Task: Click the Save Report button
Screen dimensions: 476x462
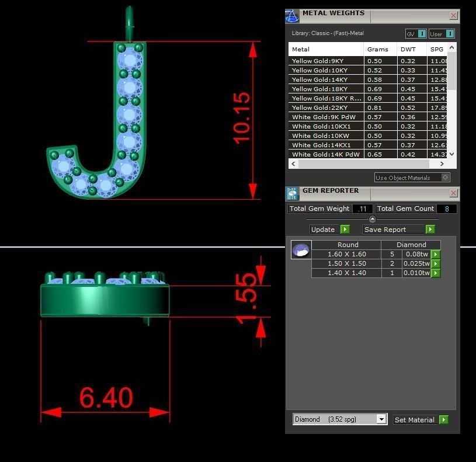Action: pyautogui.click(x=394, y=230)
